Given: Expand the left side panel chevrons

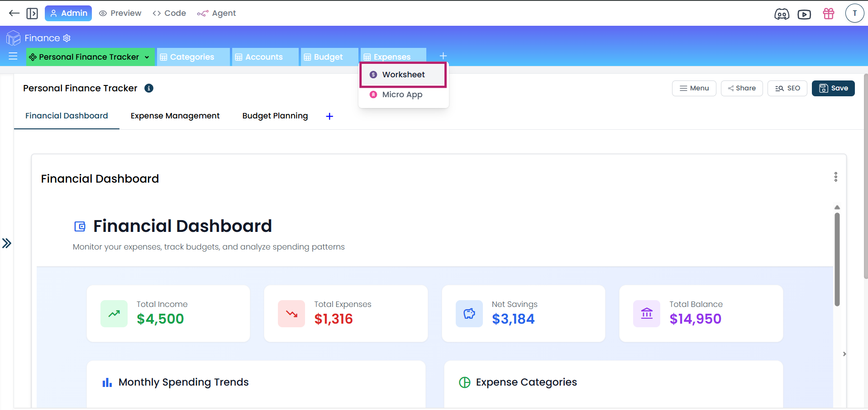Looking at the screenshot, I should [x=7, y=243].
